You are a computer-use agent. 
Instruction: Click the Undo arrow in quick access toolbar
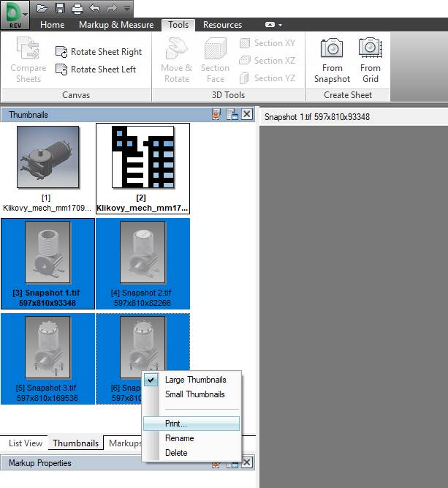94,8
